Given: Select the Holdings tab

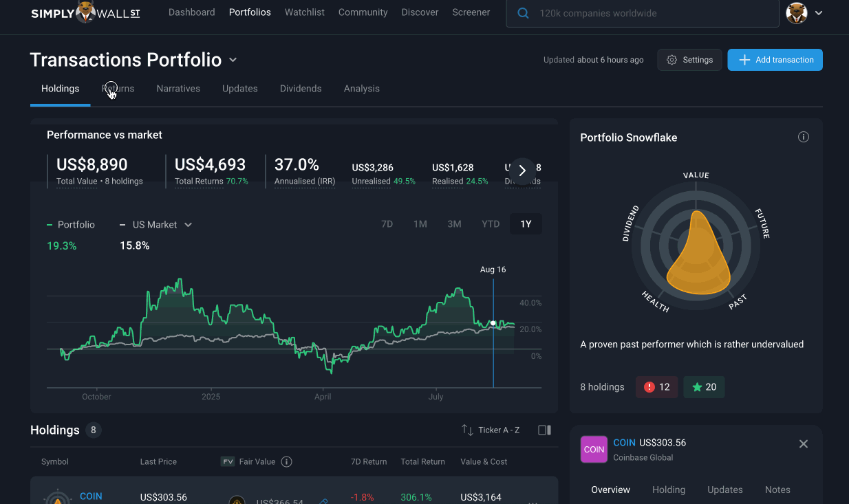Looking at the screenshot, I should click(60, 89).
